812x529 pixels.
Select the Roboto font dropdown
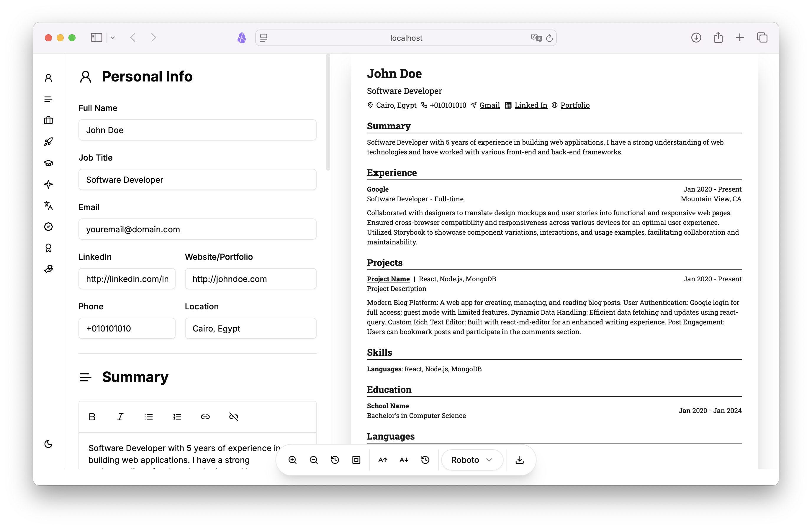click(471, 460)
